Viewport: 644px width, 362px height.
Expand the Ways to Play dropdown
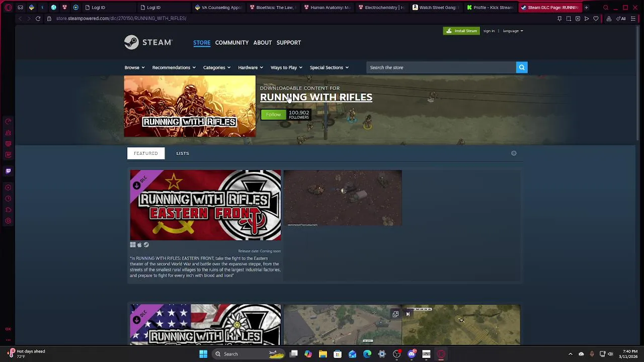point(286,67)
